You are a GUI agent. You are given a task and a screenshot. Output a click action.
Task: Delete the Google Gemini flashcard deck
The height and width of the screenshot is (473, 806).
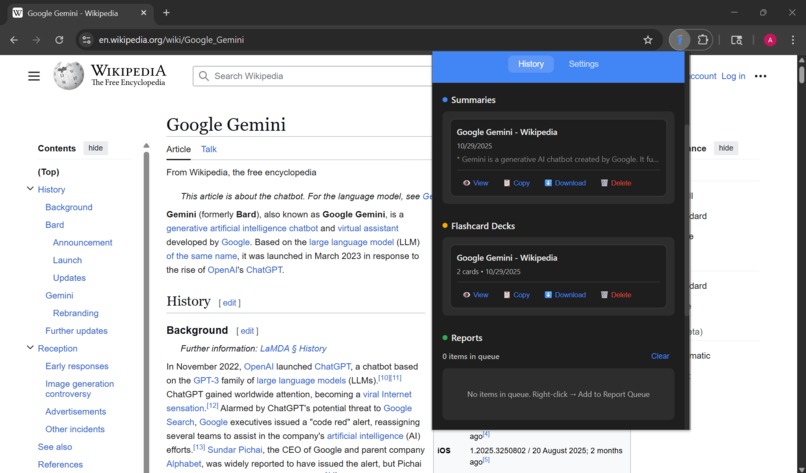(x=616, y=295)
